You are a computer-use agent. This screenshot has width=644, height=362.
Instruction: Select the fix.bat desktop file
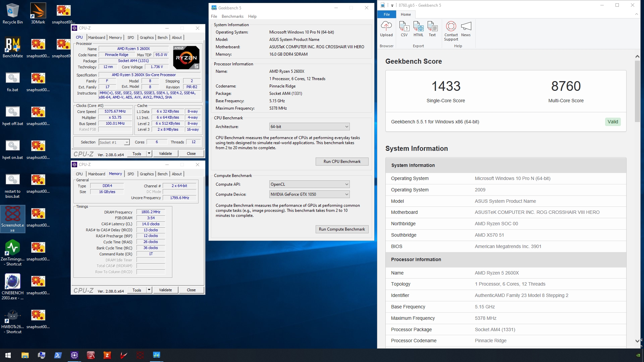(13, 81)
